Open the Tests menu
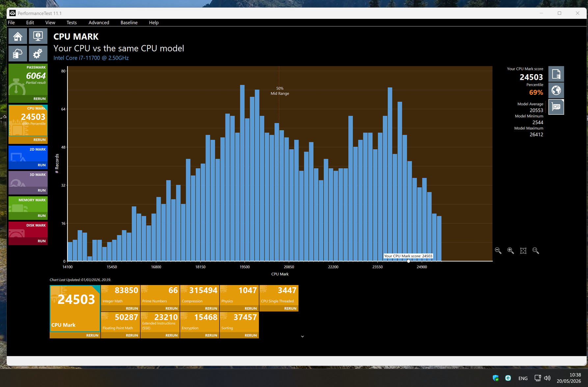 point(71,23)
